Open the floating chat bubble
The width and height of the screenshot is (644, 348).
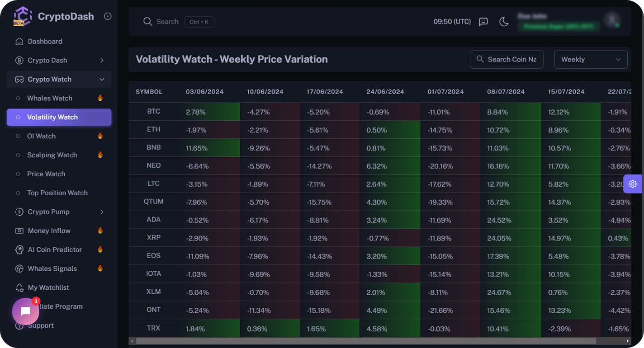(26, 311)
